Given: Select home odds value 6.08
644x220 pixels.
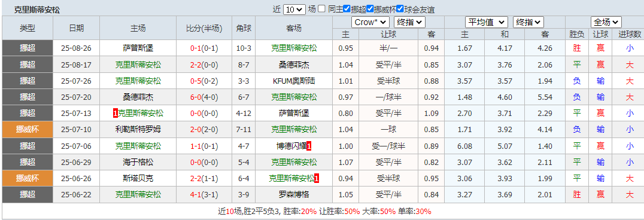Looking at the screenshot, I should click(464, 146).
